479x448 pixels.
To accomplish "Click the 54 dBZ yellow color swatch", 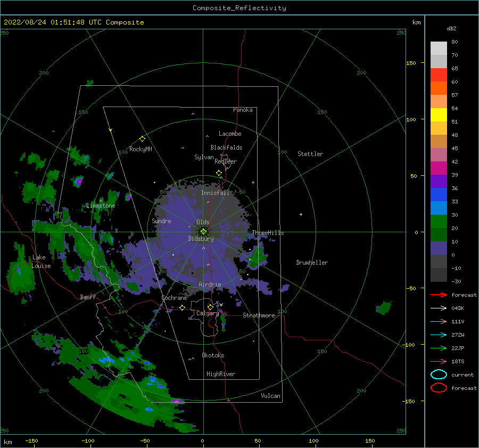I will click(x=439, y=115).
